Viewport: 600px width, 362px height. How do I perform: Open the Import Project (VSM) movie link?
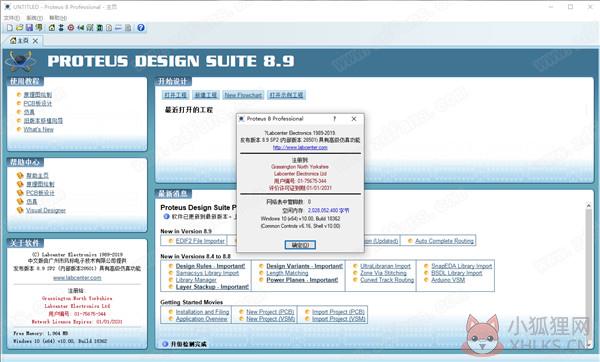tap(339, 319)
